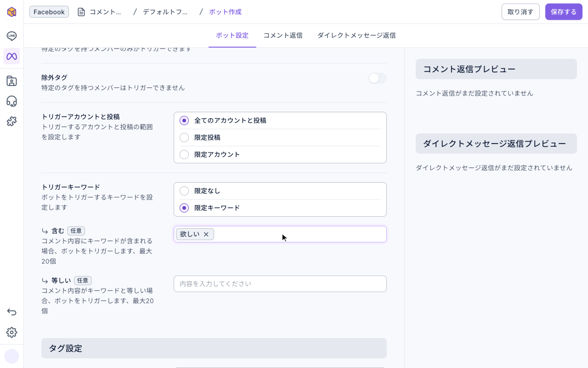The height and width of the screenshot is (368, 588).
Task: Select 限定なし radio option
Action: [184, 191]
